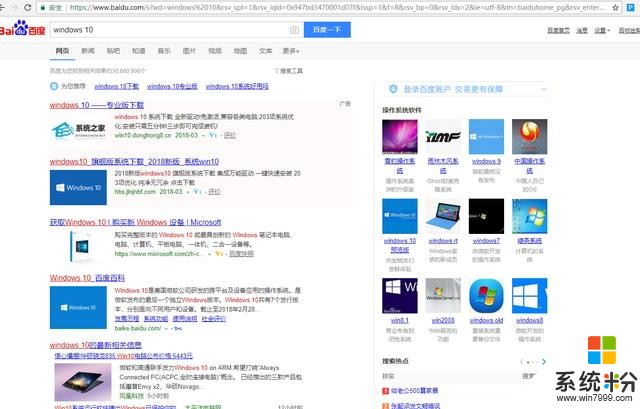Click the shield icon in login banner
640x409 pixels.
[393, 89]
